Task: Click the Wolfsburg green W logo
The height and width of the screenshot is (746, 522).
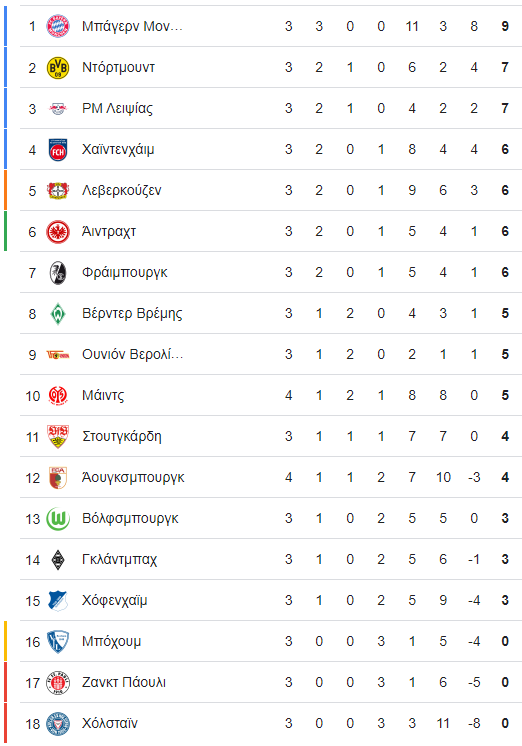Action: 58,519
